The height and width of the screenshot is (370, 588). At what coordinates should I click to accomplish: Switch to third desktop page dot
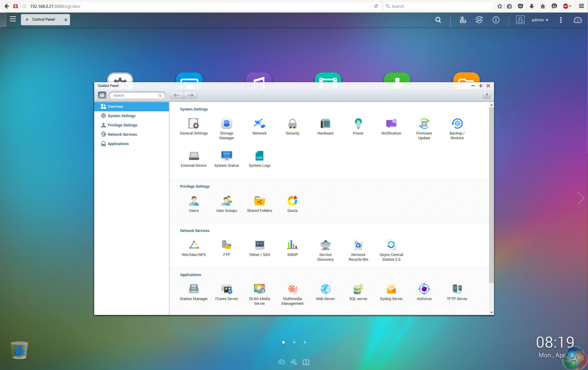(x=305, y=342)
